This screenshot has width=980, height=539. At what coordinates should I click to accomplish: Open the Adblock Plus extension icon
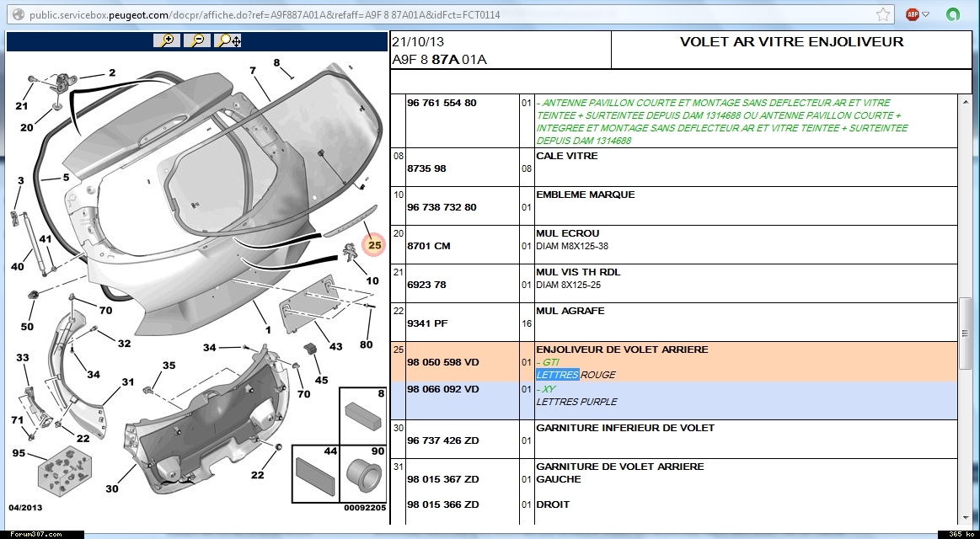tap(912, 14)
